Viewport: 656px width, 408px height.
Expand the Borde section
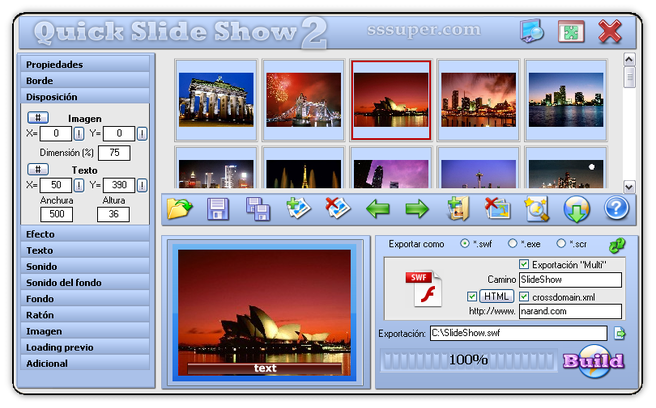85,80
